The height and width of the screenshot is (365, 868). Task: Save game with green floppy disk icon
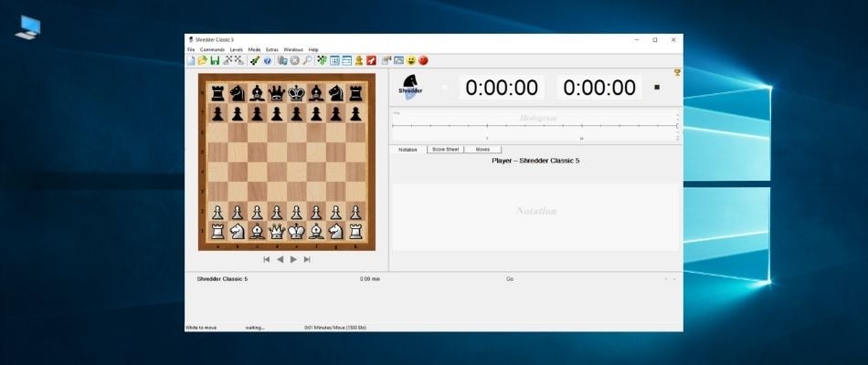pos(215,60)
